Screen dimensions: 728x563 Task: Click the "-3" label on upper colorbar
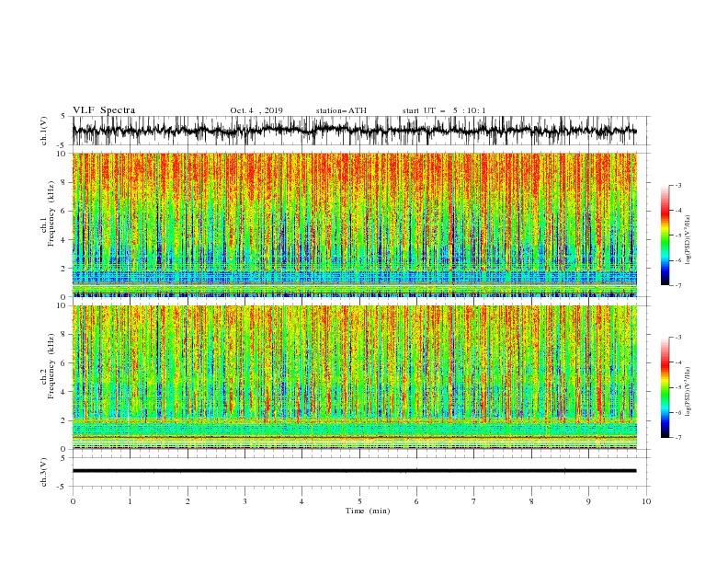tap(678, 185)
